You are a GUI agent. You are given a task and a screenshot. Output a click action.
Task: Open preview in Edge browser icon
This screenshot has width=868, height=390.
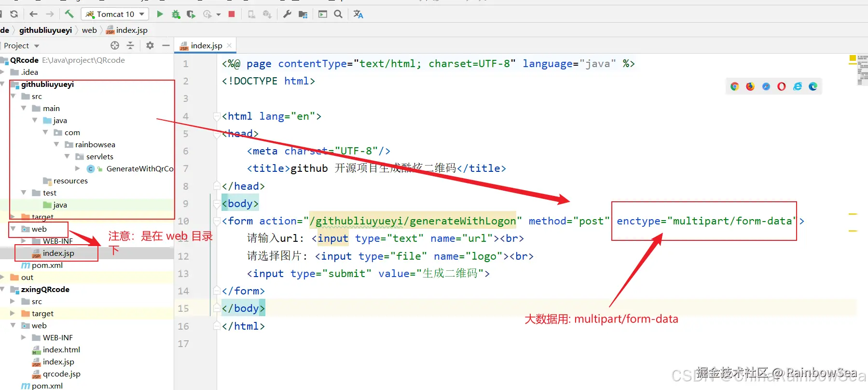pyautogui.click(x=813, y=86)
